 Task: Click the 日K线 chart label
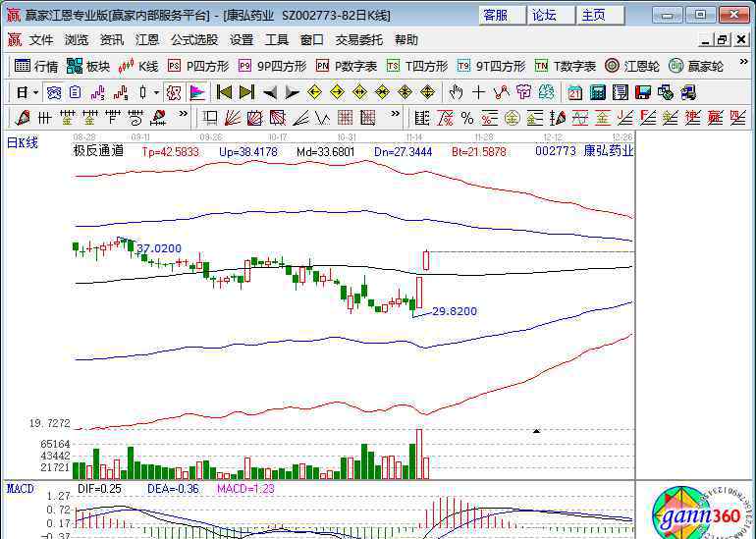click(x=23, y=142)
